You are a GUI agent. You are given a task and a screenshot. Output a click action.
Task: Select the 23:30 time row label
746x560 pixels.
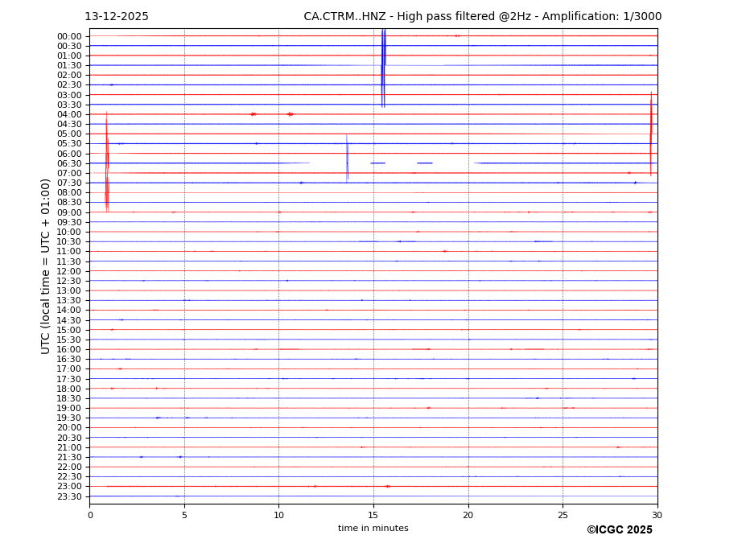tap(69, 496)
